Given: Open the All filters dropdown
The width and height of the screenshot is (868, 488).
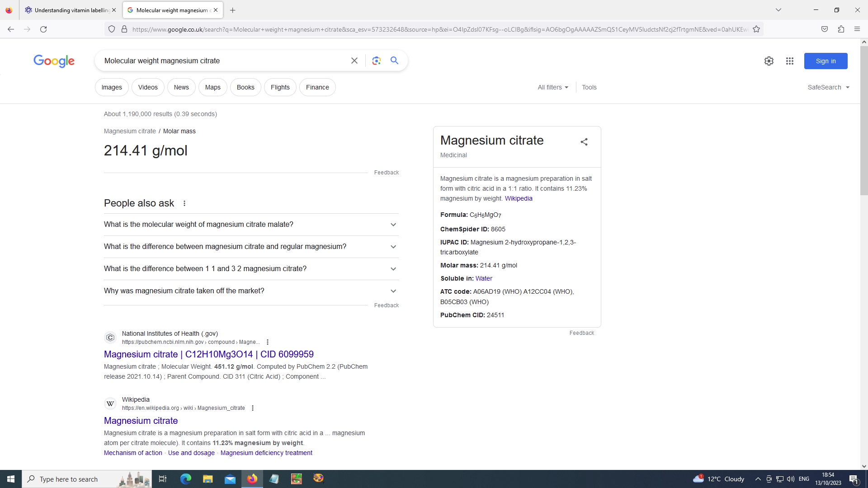Looking at the screenshot, I should (x=552, y=87).
